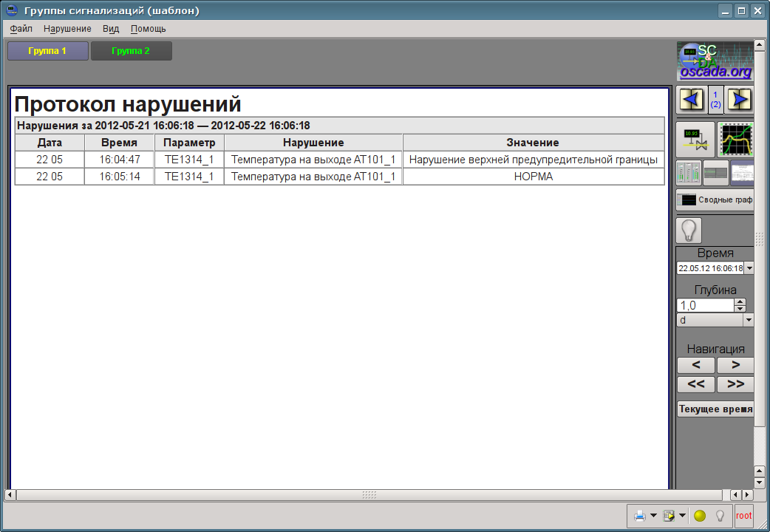
Task: Click the Глубина value field showing 1,0
Action: tap(704, 305)
